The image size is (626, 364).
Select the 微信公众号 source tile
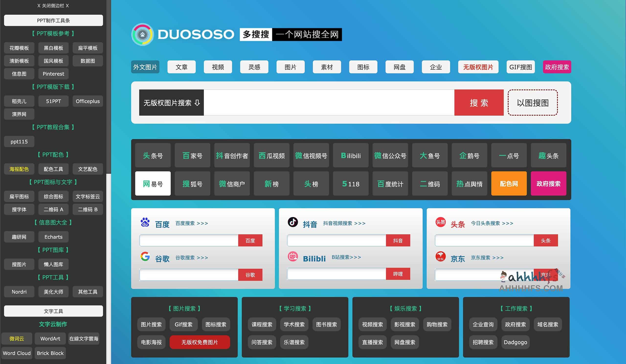tap(390, 155)
